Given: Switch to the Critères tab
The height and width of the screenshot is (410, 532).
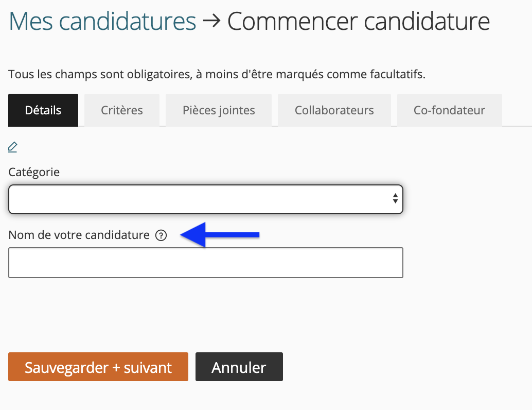Looking at the screenshot, I should click(122, 110).
